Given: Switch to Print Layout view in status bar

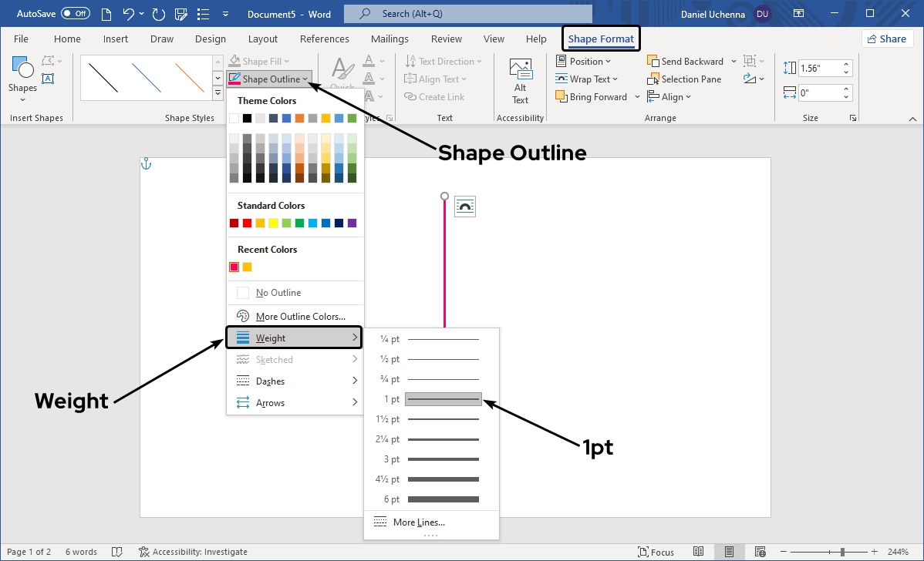Looking at the screenshot, I should (729, 552).
